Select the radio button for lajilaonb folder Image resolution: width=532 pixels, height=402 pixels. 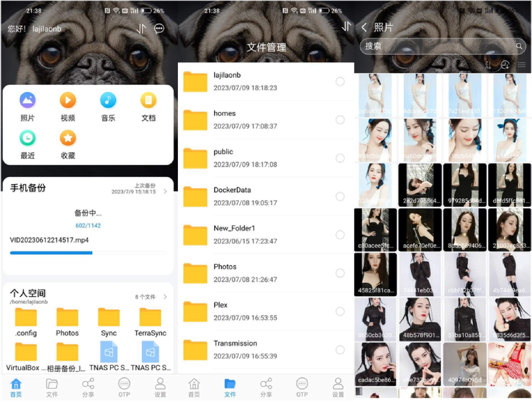(340, 82)
